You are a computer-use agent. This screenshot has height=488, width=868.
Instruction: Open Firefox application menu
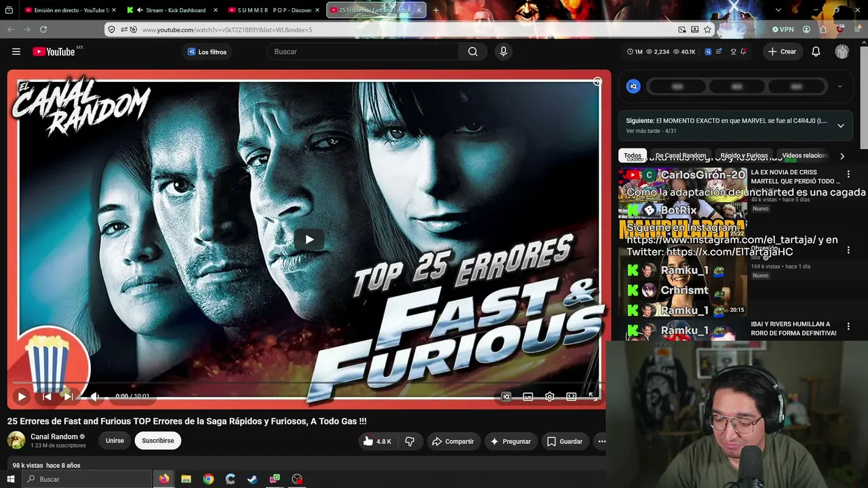point(858,30)
